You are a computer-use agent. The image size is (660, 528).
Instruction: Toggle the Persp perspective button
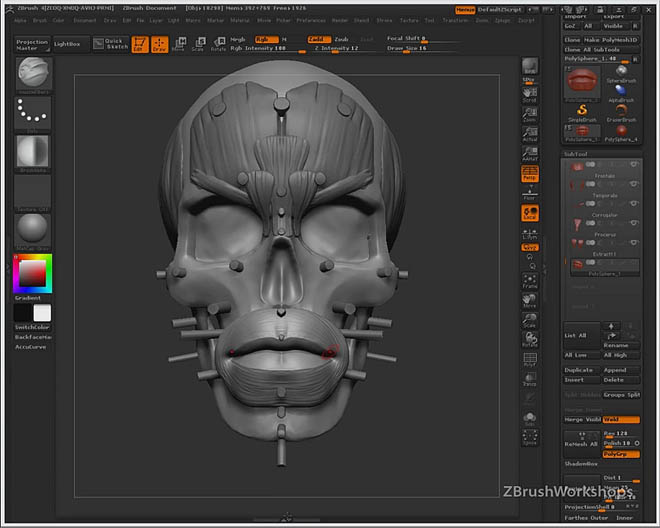tap(530, 173)
